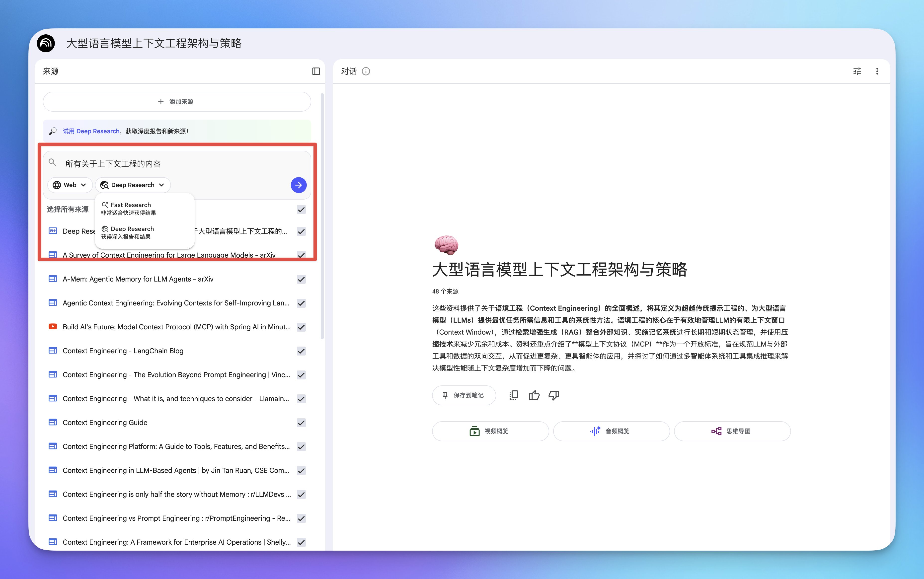The image size is (924, 579).
Task: Click the thumbs down icon
Action: click(x=554, y=395)
